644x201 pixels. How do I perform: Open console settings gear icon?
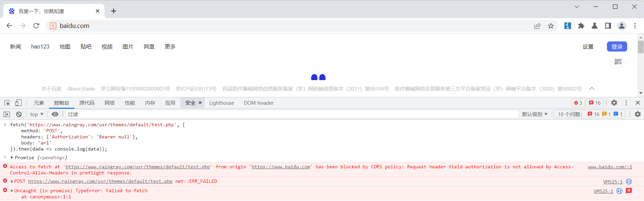[x=638, y=114]
